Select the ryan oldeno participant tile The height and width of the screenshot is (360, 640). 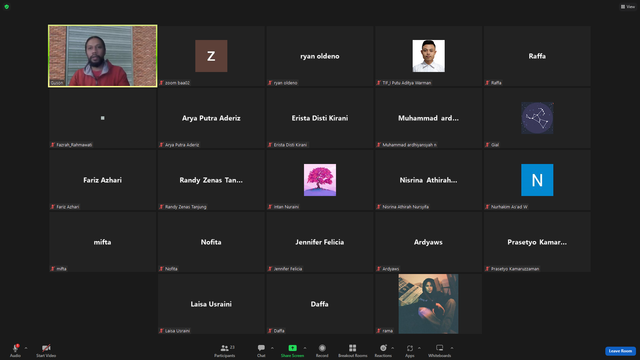coord(320,56)
